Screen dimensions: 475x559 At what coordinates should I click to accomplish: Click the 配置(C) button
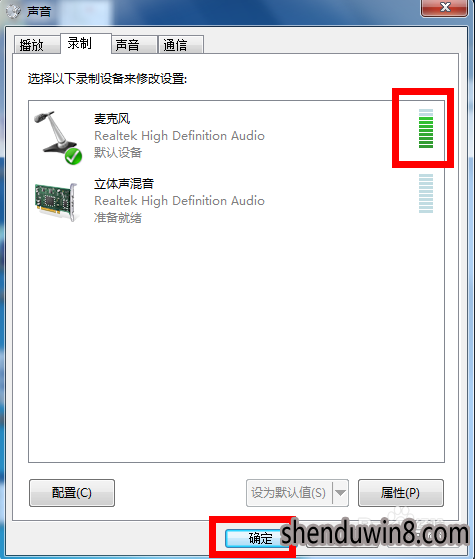coord(72,493)
